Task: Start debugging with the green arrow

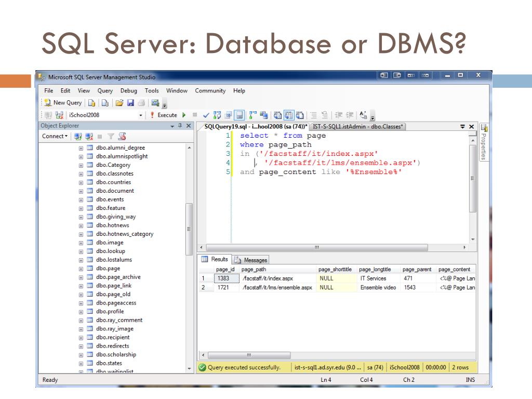Action: [x=184, y=115]
